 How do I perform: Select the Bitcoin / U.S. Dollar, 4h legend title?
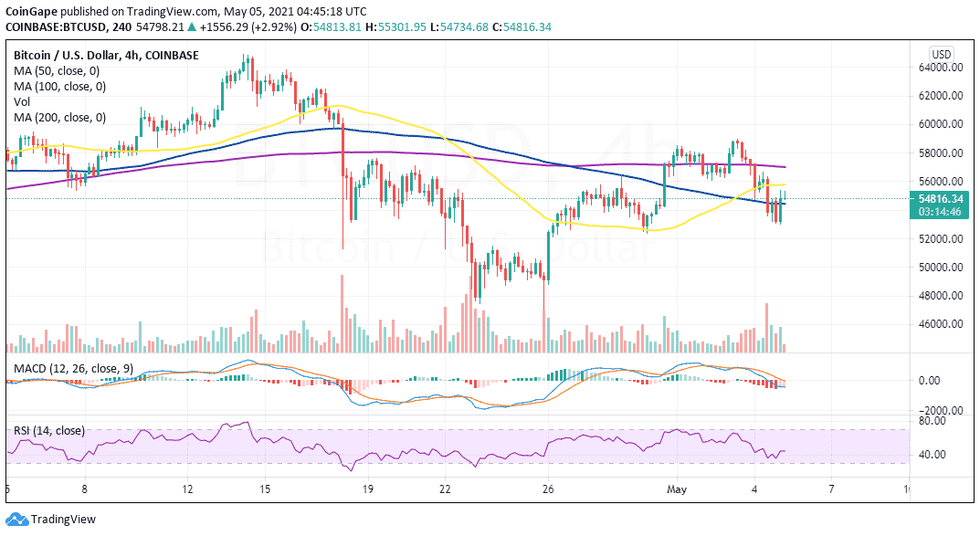click(x=106, y=55)
